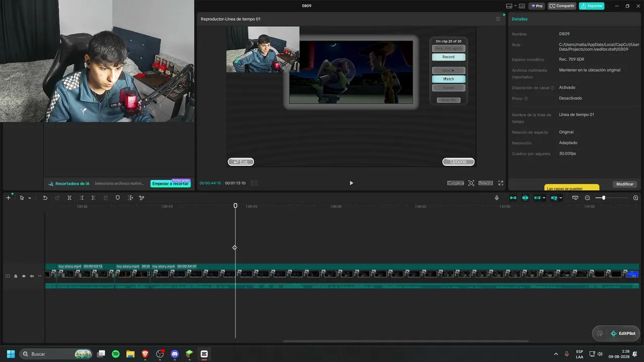
Task: Open the taskbar volume control
Action: 600,354
